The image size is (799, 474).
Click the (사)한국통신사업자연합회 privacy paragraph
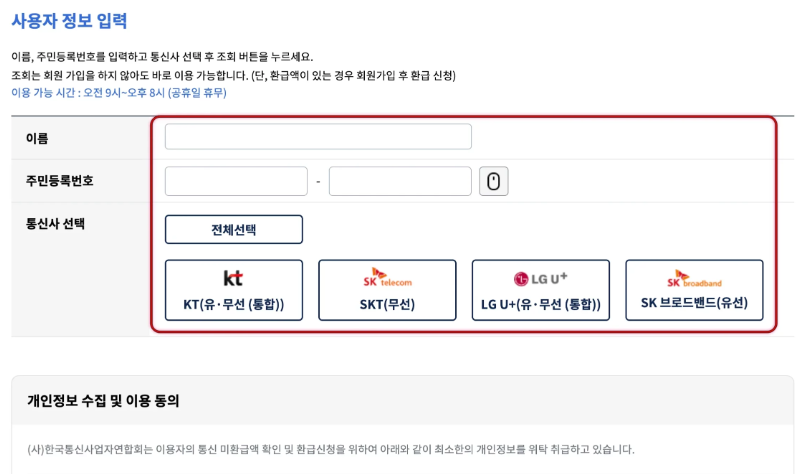click(330, 450)
